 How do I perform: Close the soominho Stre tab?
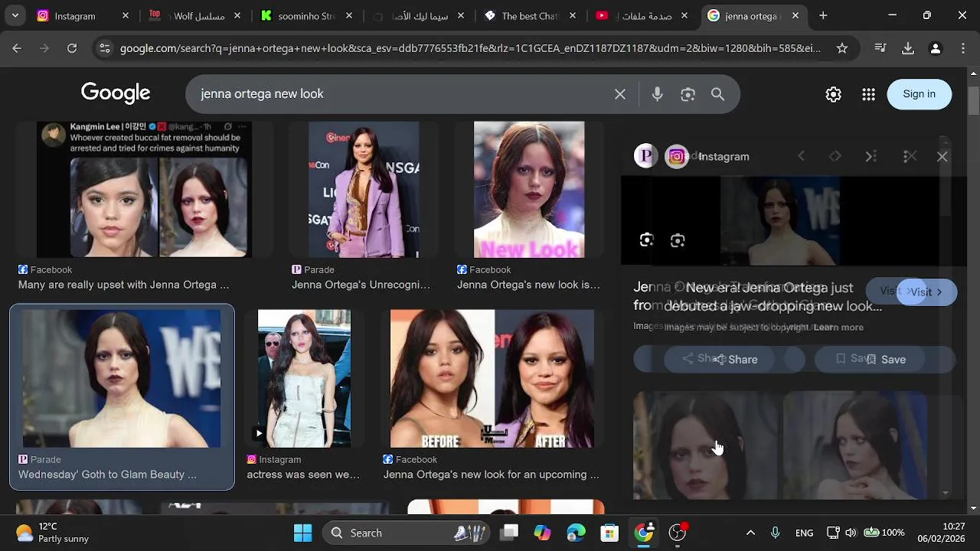349,15
